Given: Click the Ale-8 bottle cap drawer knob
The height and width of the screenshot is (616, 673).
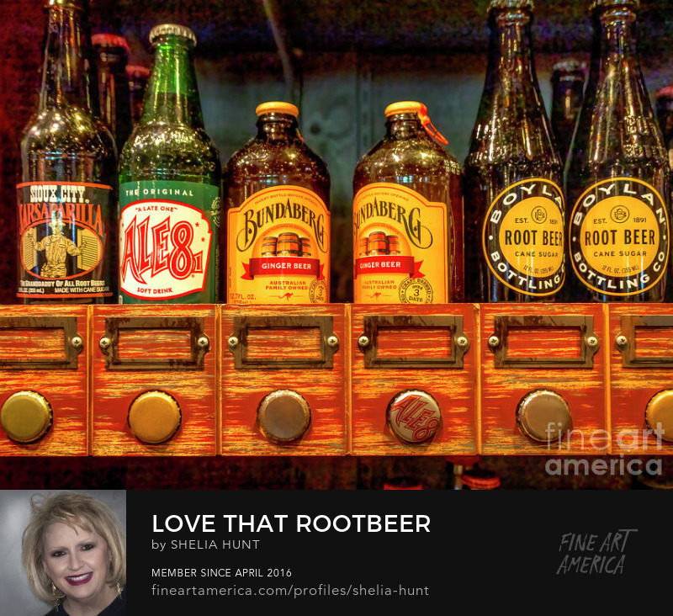Looking at the screenshot, I should click(413, 417).
